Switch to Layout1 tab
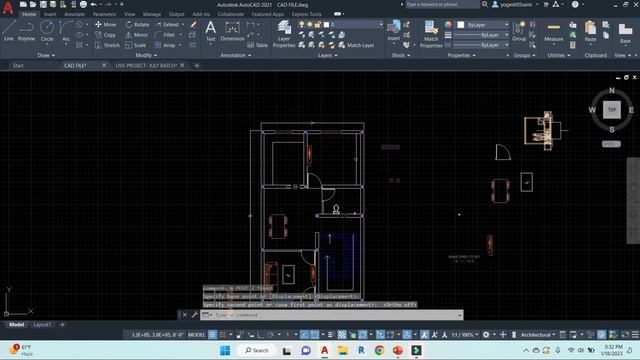This screenshot has height=360, width=640. point(42,324)
